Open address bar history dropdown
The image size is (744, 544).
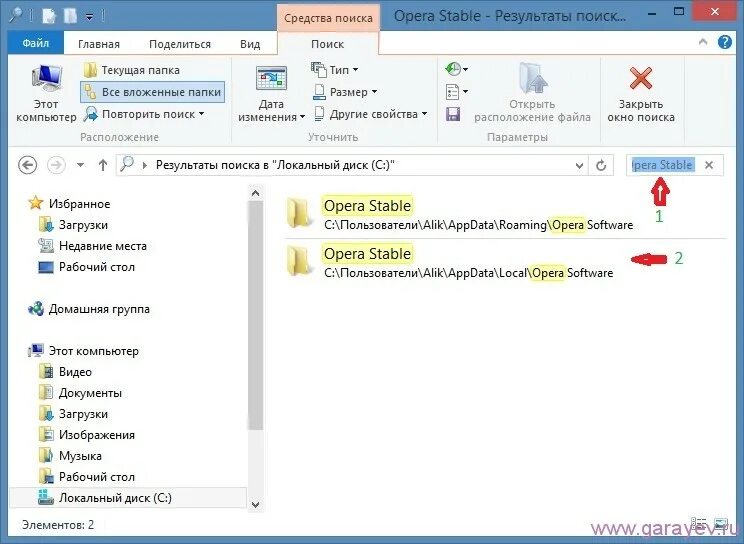579,165
